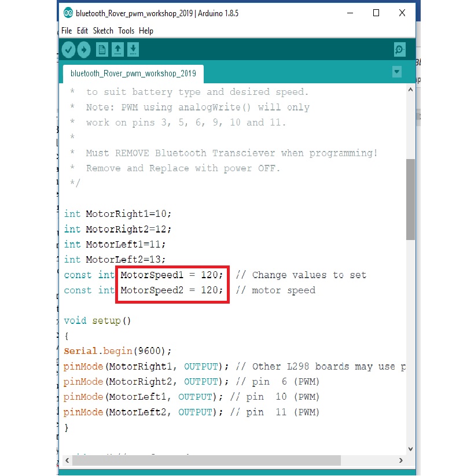Click the 'pinMode(MotorRight2, OUTPUT);' statement
467x476 pixels.
click(x=146, y=382)
